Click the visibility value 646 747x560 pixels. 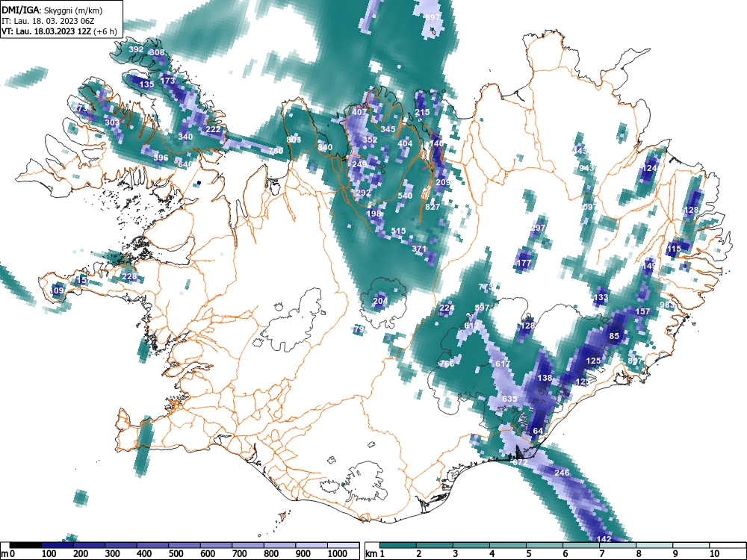pyautogui.click(x=185, y=164)
